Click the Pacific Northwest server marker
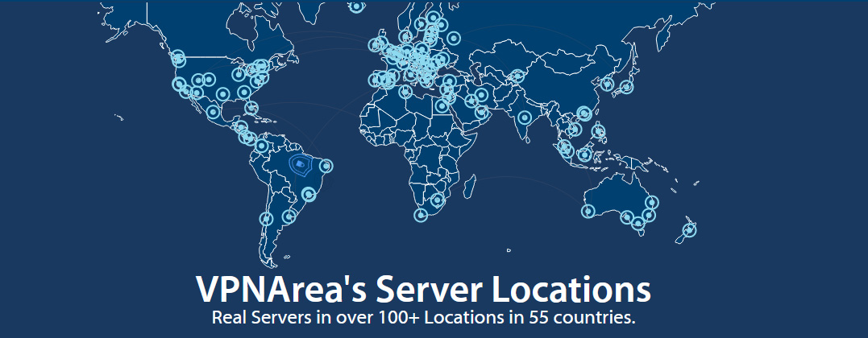 177,57
